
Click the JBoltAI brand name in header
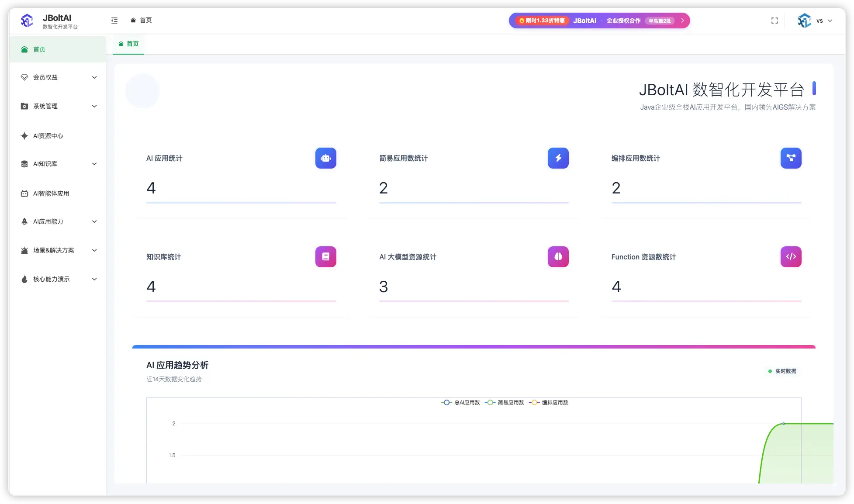point(57,18)
